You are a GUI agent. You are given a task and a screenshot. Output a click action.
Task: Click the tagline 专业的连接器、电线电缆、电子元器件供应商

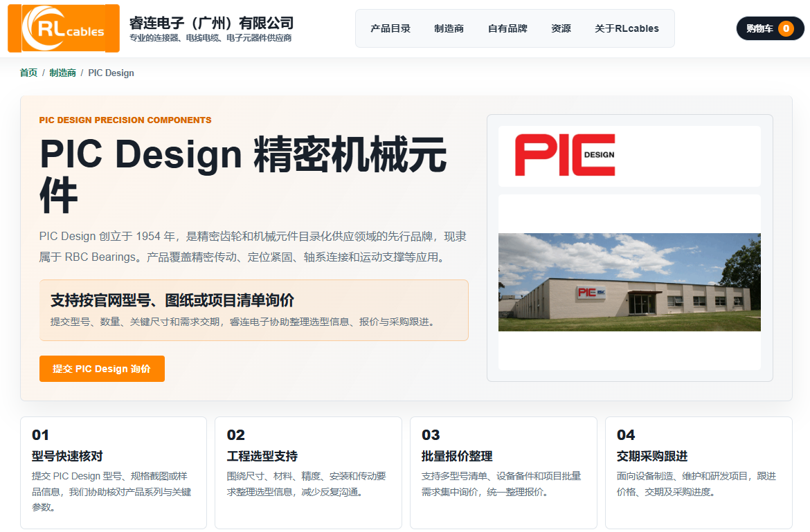coord(210,37)
